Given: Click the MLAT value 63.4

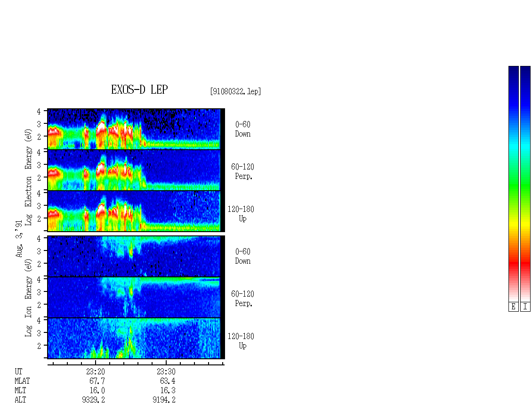Looking at the screenshot, I should [x=168, y=381].
